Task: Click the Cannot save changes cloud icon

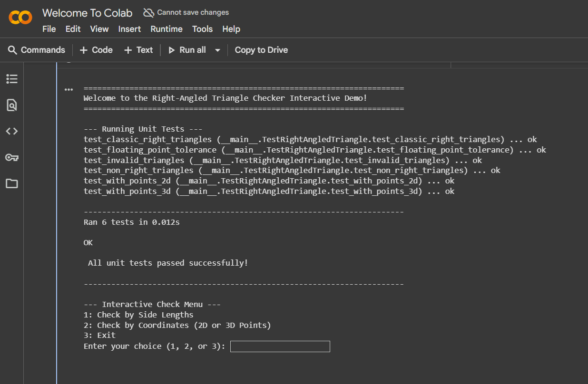Action: pos(149,13)
